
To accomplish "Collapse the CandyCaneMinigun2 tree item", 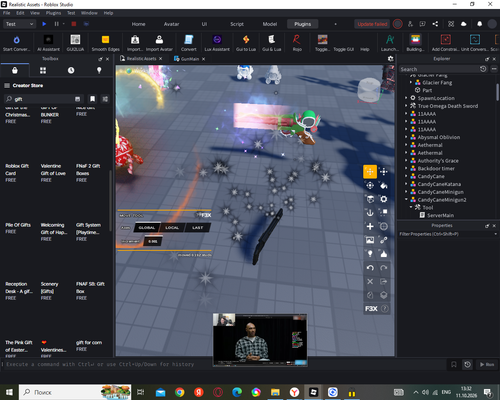I will [x=406, y=200].
